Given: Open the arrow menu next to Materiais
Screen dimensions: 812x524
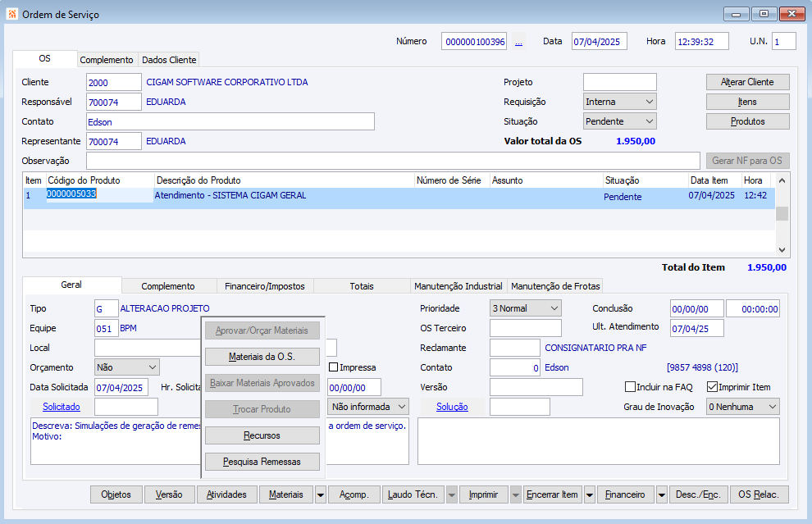Looking at the screenshot, I should (321, 494).
